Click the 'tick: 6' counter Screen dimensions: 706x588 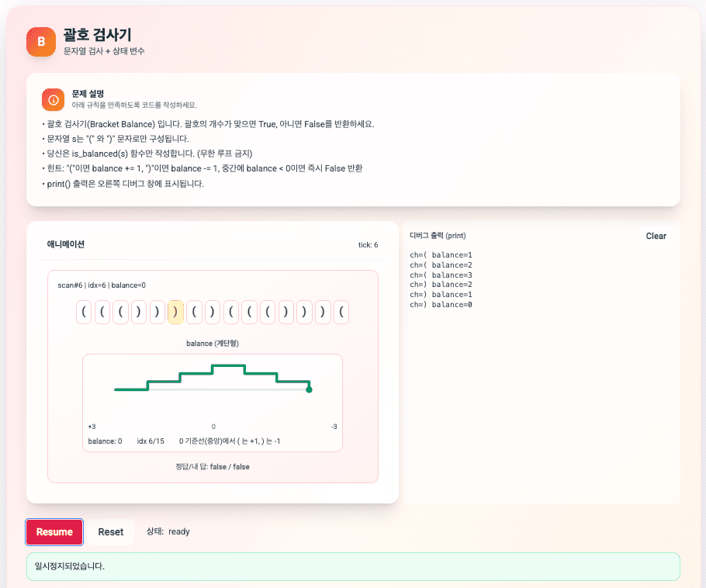pyautogui.click(x=368, y=245)
